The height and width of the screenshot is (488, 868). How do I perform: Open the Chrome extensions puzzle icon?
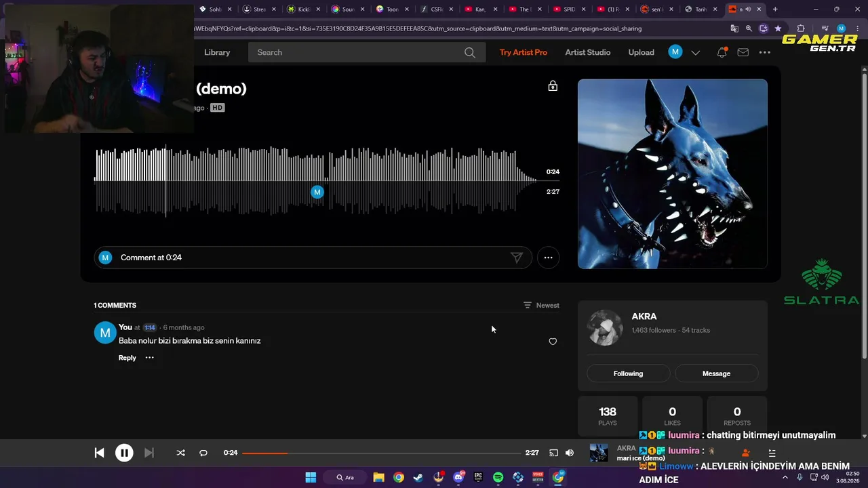pos(801,28)
